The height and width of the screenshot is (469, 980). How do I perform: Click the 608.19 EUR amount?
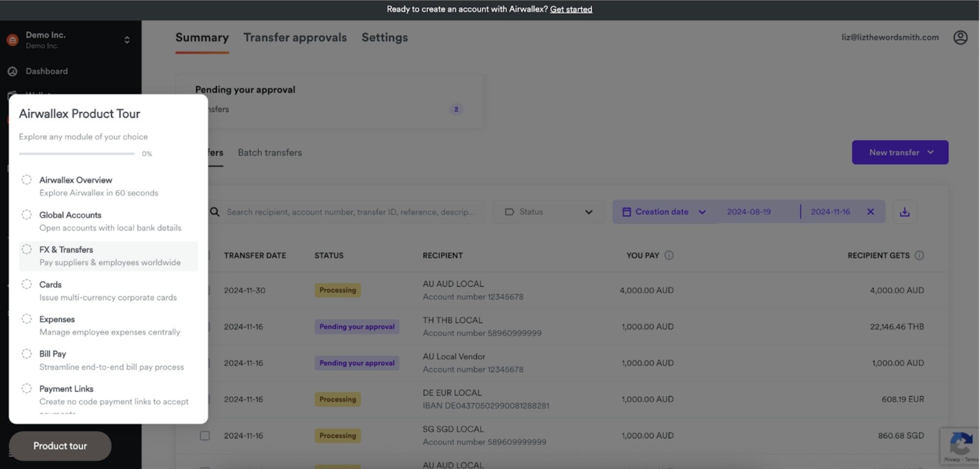click(903, 399)
